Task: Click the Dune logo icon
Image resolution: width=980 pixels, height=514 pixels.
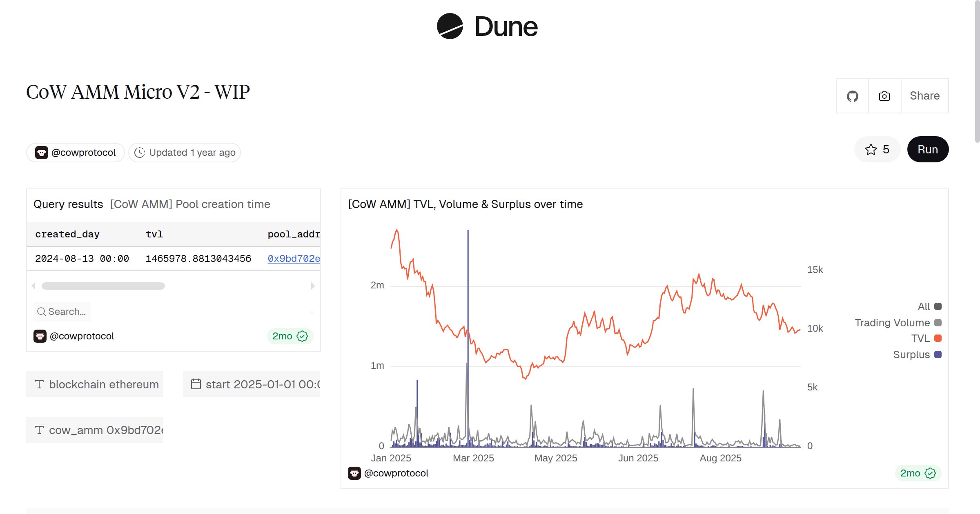Action: pos(450,27)
